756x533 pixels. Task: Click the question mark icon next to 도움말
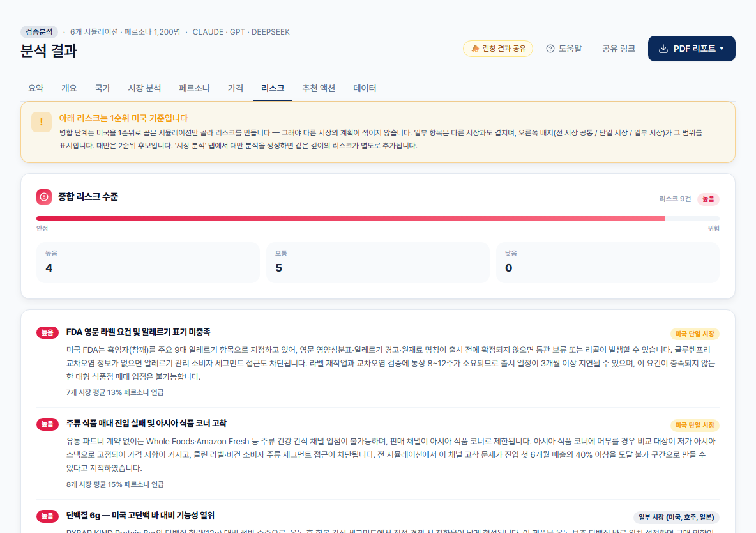click(x=550, y=49)
